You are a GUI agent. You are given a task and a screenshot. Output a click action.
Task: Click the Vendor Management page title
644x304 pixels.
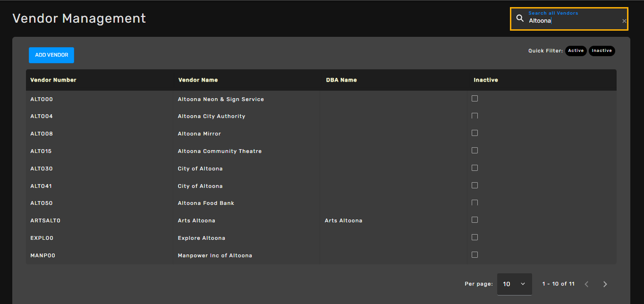click(79, 18)
